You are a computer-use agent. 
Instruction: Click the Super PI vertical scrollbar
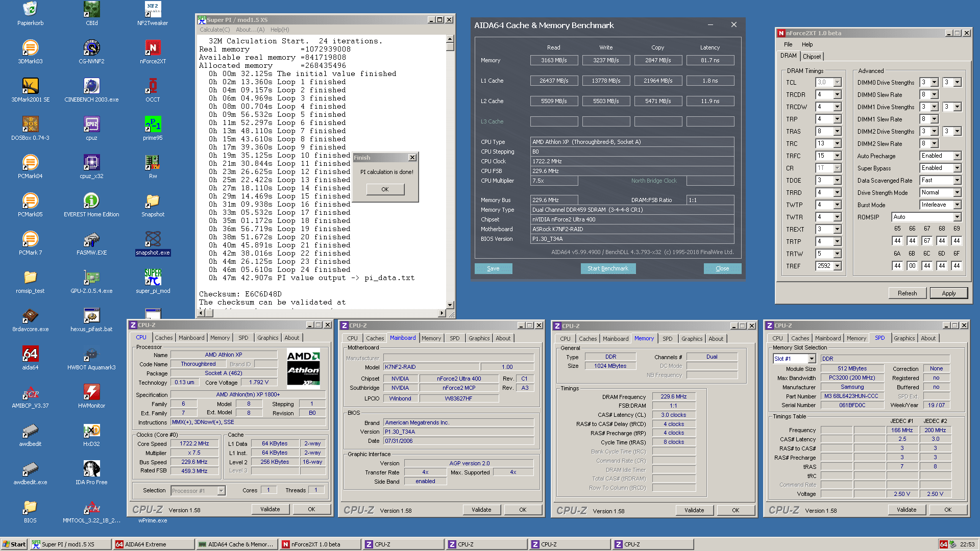point(450,172)
